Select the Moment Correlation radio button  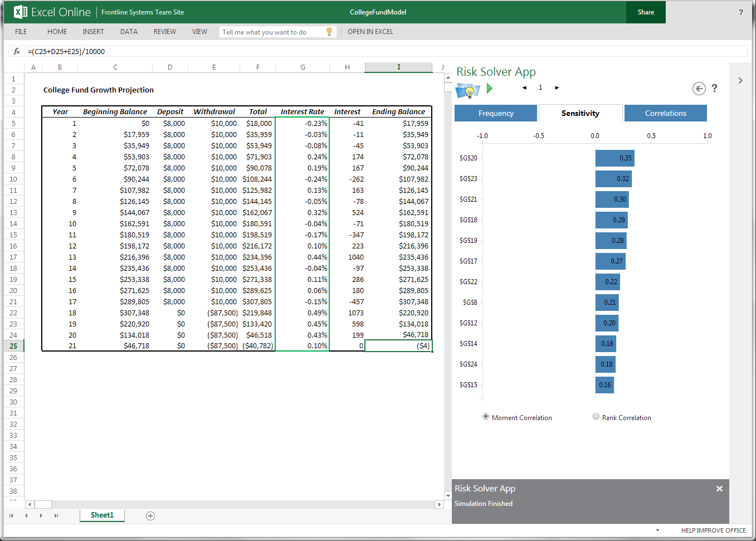(x=486, y=417)
